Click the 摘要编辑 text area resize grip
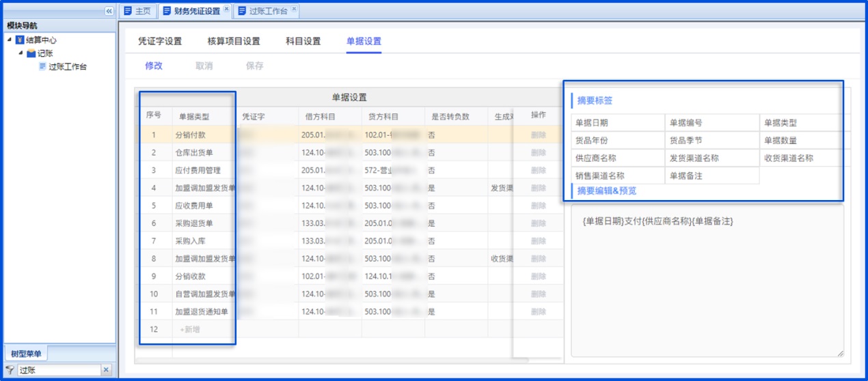 coord(840,353)
